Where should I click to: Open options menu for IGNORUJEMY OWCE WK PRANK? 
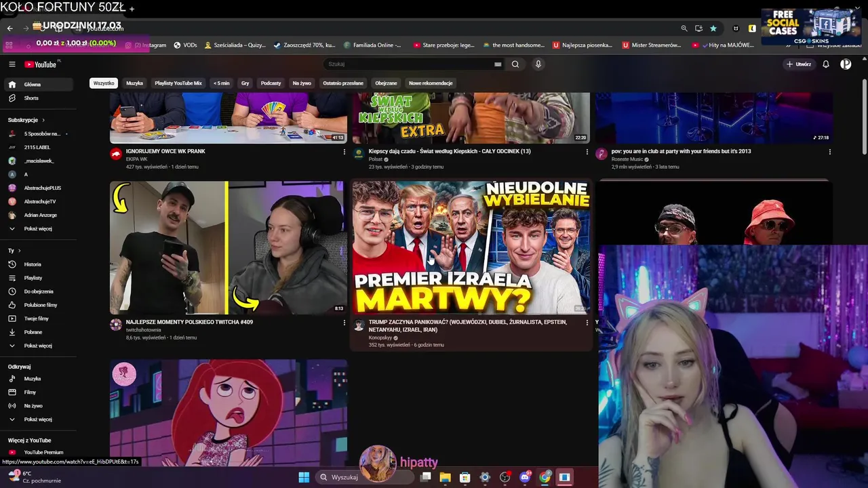coord(344,152)
